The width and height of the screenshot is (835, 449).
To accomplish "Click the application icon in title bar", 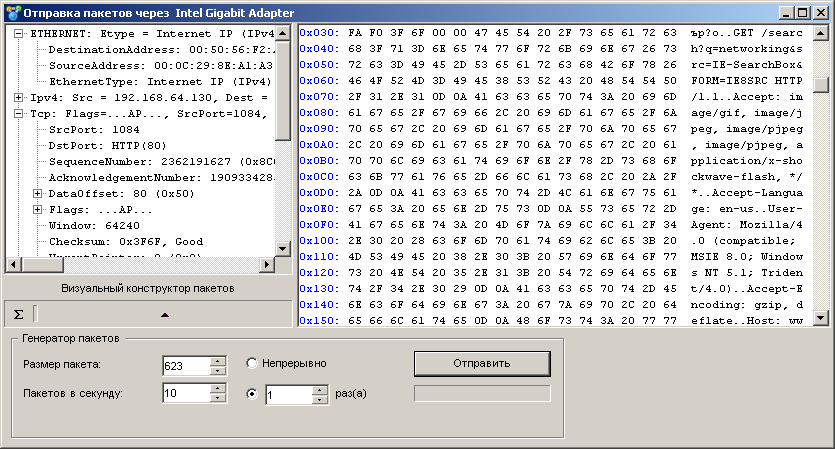I will coord(13,13).
